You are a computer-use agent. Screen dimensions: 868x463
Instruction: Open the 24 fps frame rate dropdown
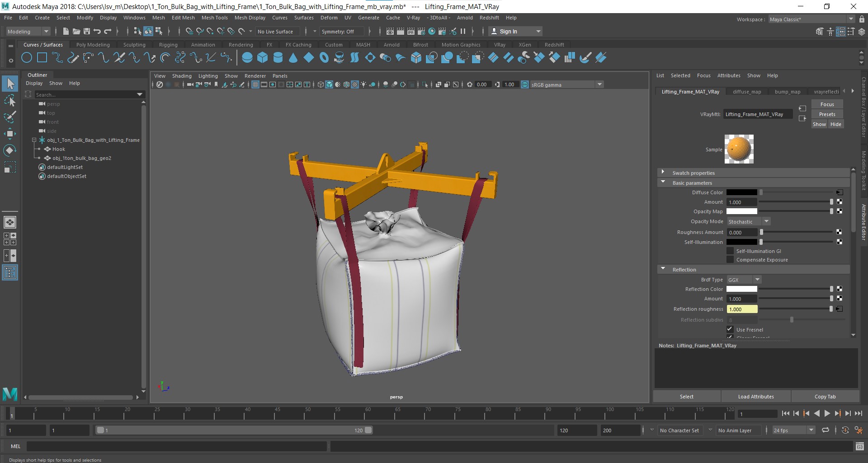(x=793, y=430)
